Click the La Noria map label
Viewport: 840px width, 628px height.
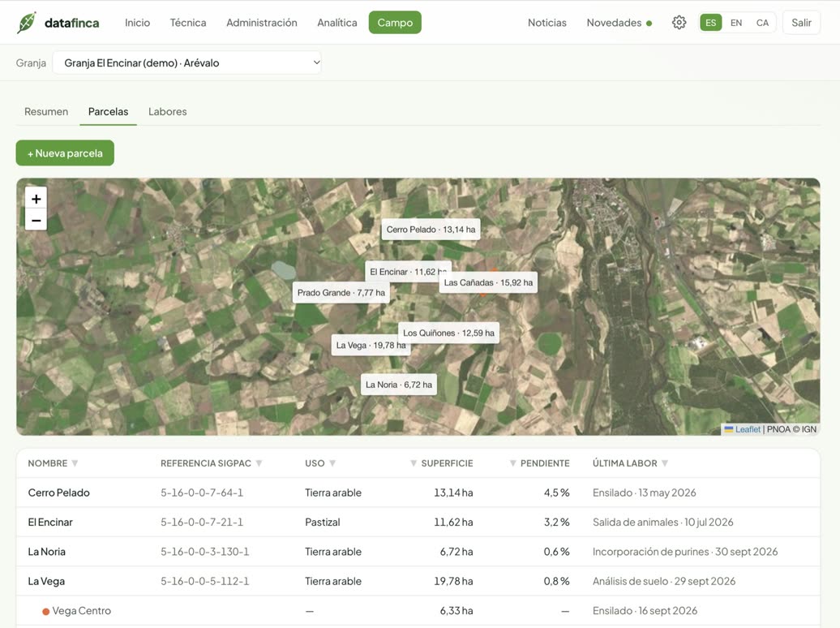pyautogui.click(x=399, y=385)
